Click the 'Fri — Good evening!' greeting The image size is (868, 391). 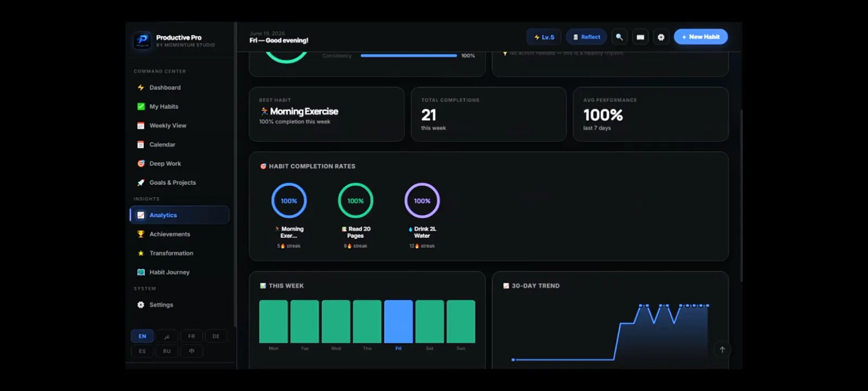click(x=279, y=40)
